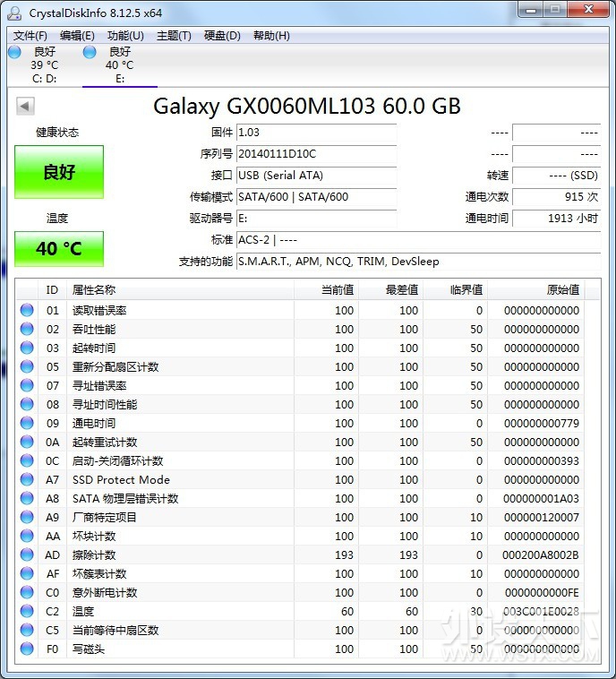Click the CrystalDiskInfo app icon in title bar

[14, 12]
